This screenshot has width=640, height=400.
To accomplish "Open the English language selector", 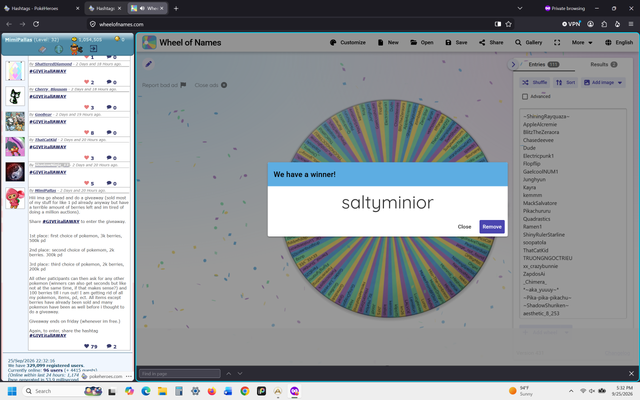I will [619, 42].
